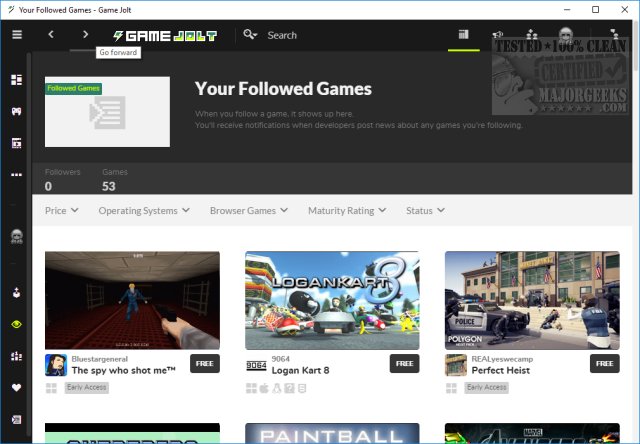This screenshot has height=444, width=640.
Task: Open the Logan Kart 8 thumbnail
Action: click(x=332, y=300)
